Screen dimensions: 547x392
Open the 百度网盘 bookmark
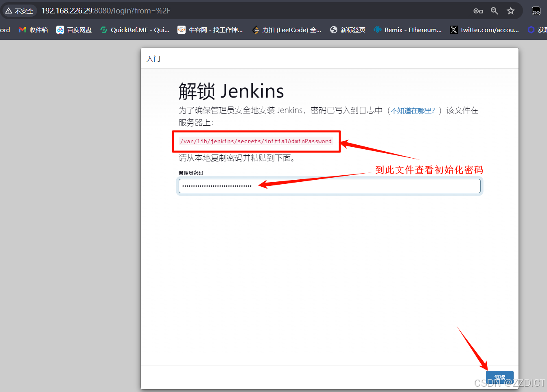pyautogui.click(x=74, y=30)
